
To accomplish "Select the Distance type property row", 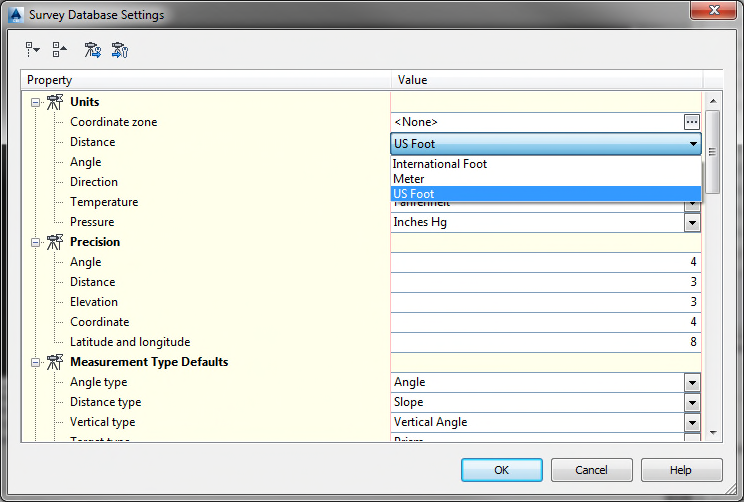I will click(x=105, y=402).
